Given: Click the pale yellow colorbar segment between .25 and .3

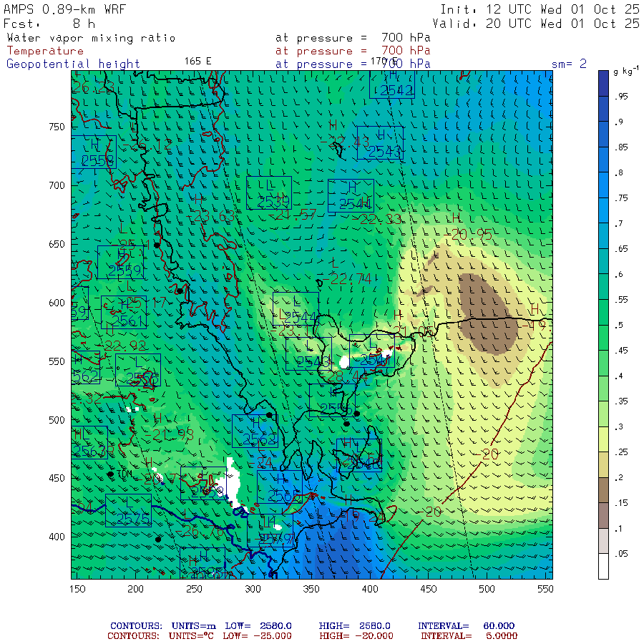Looking at the screenshot, I should (603, 439).
